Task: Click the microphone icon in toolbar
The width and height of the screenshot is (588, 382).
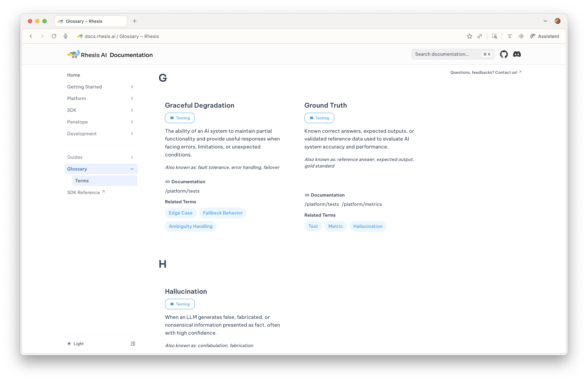Action: point(66,36)
